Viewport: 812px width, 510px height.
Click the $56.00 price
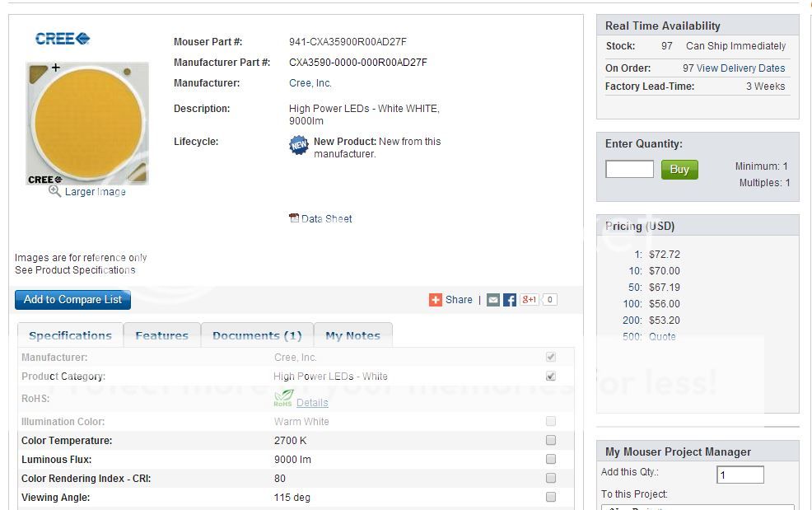click(665, 304)
